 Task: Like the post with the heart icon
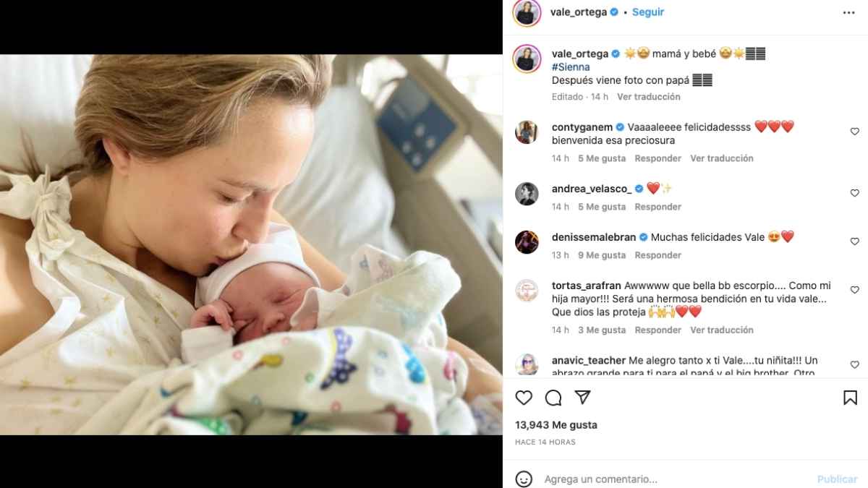524,398
